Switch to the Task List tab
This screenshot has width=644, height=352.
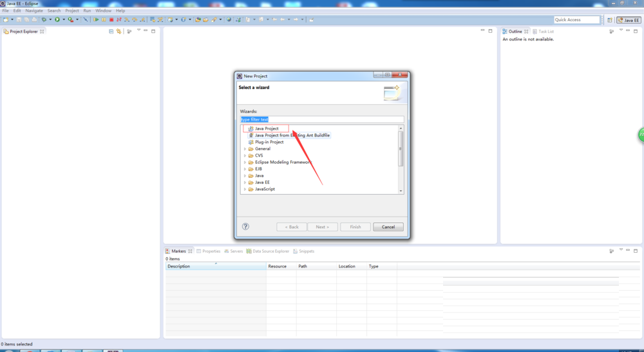click(x=543, y=31)
